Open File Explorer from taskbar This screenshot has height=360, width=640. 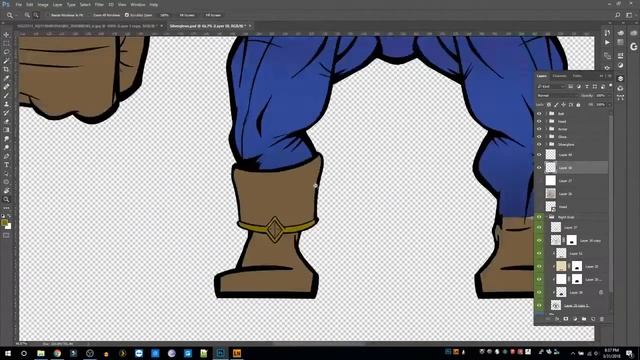point(41,353)
